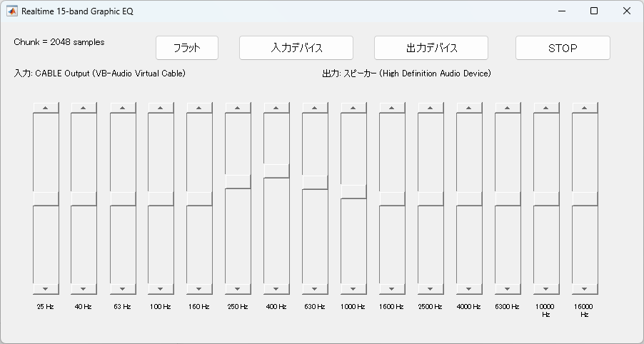Screen dimensions: 644x344
Task: Click the 25 Hz slider up arrow
Action: pos(46,108)
